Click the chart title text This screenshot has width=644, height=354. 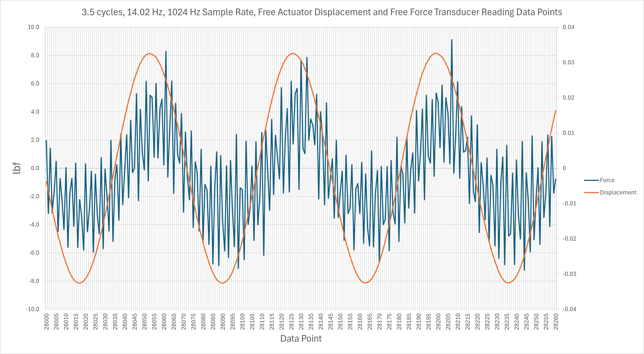(322, 12)
